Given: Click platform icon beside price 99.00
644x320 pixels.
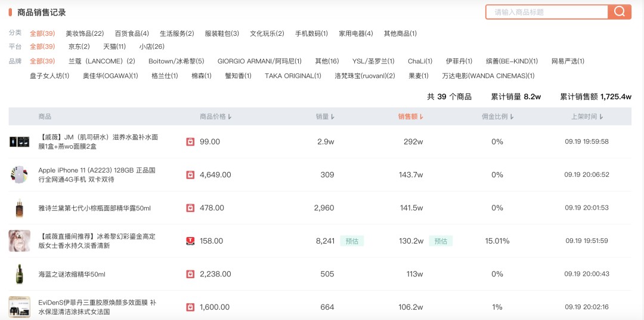Looking at the screenshot, I should point(190,142).
